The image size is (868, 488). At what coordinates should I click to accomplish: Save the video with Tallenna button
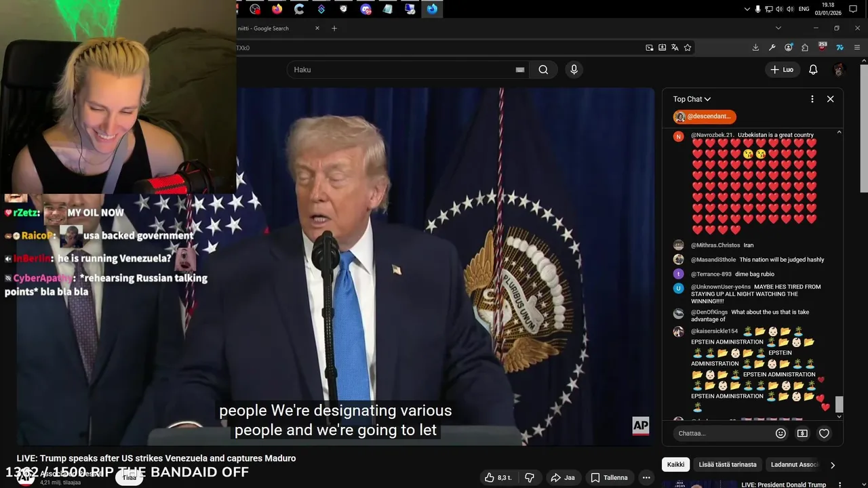tap(609, 478)
